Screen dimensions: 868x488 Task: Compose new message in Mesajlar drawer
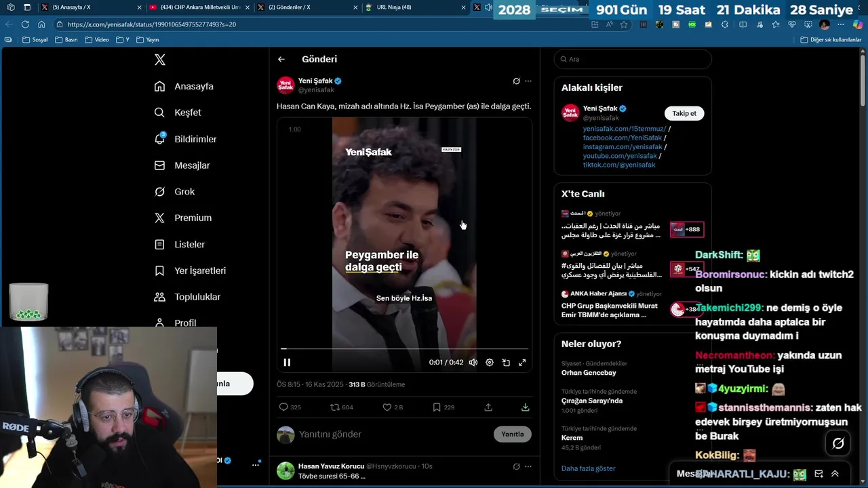pos(818,474)
